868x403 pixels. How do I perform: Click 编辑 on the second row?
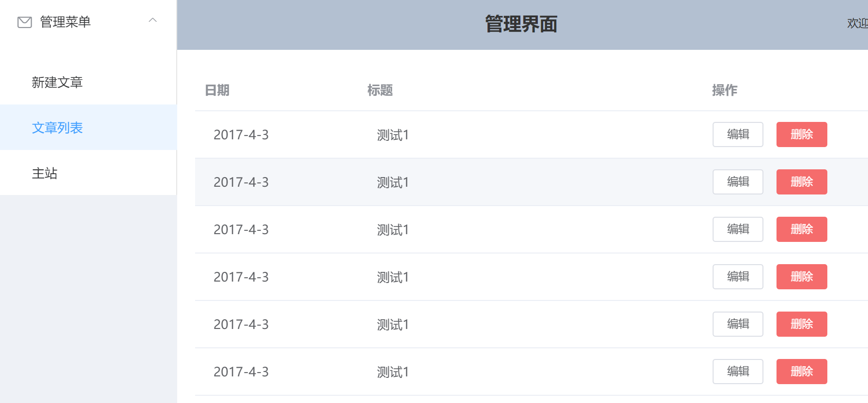(737, 181)
